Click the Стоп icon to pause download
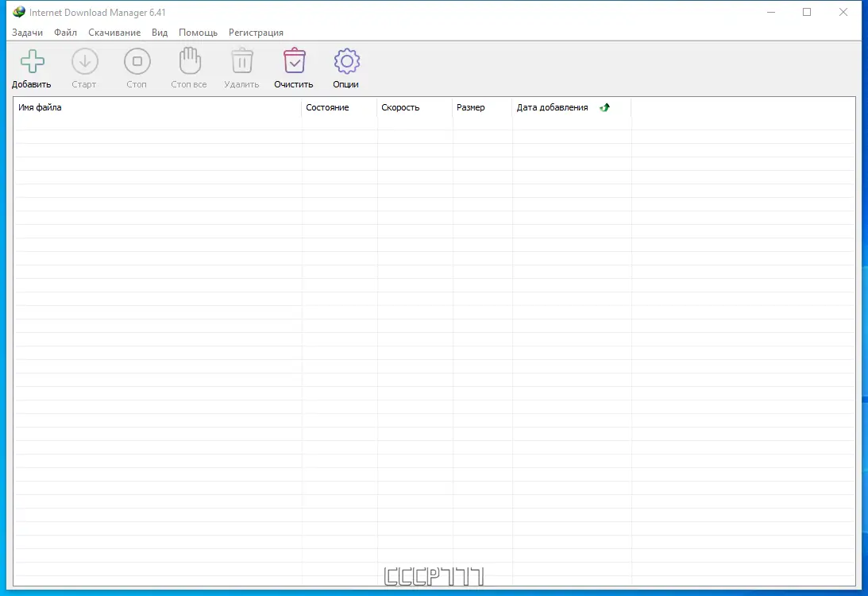868x596 pixels. pos(137,60)
